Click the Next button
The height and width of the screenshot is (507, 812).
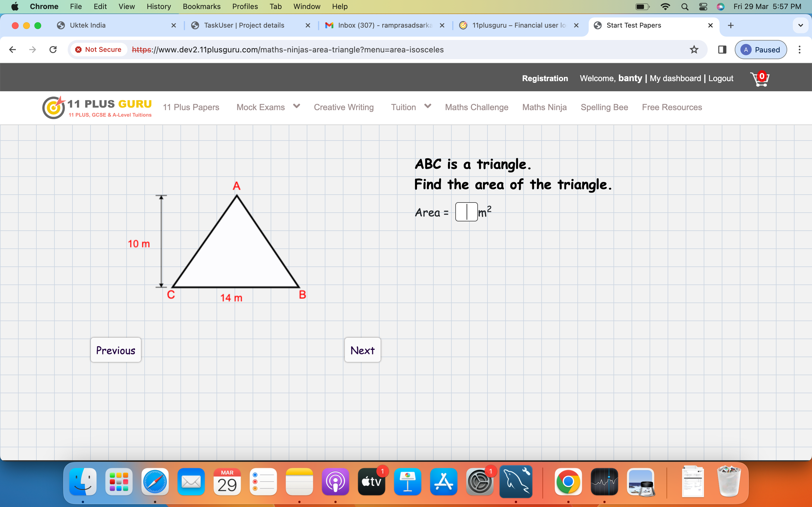point(362,350)
